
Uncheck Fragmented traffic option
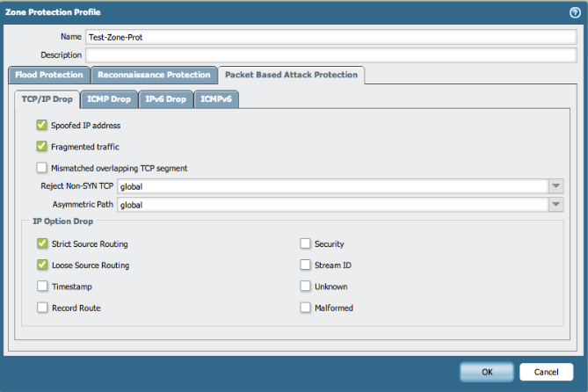click(x=41, y=147)
